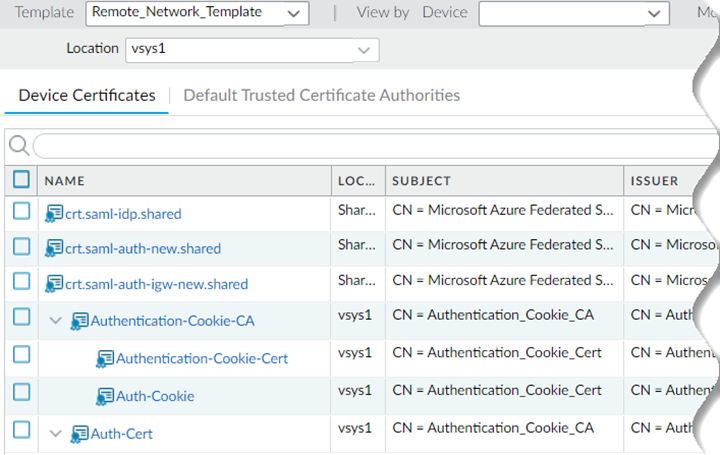This screenshot has width=720, height=455.
Task: Click the Auth-Cert certificate icon
Action: point(80,434)
